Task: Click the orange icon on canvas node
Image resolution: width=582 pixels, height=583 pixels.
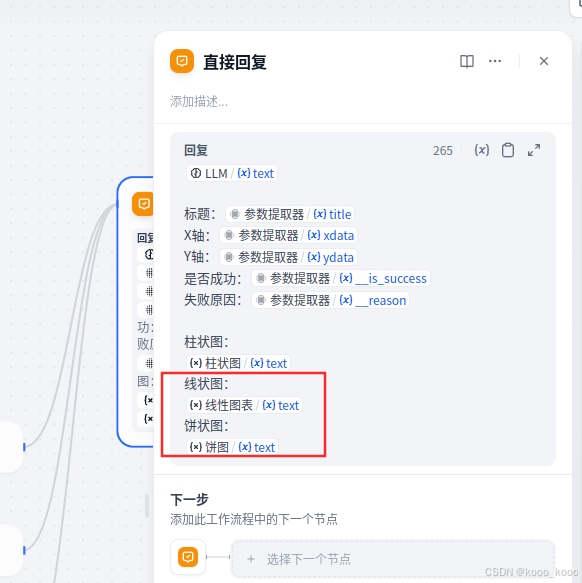Action: [x=143, y=204]
